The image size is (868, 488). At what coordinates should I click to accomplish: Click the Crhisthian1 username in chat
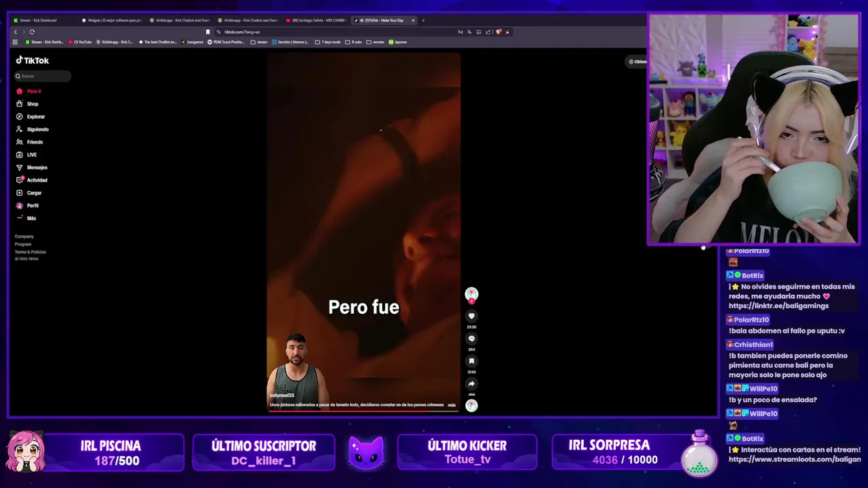pyautogui.click(x=753, y=344)
